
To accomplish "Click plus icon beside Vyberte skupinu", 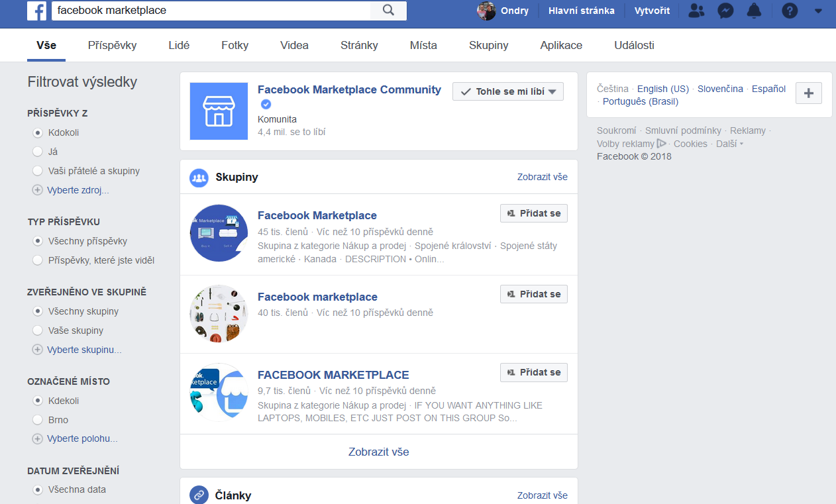I will (37, 350).
